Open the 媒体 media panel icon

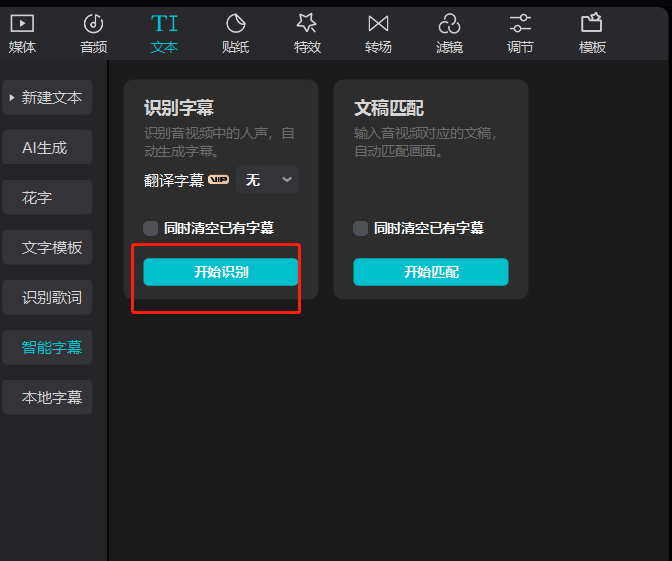22,24
